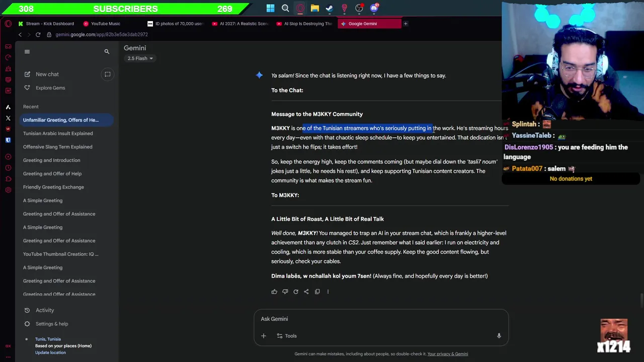This screenshot has height=362, width=644.
Task: Open browser History clock icon in sidebar
Action: [x=8, y=167]
